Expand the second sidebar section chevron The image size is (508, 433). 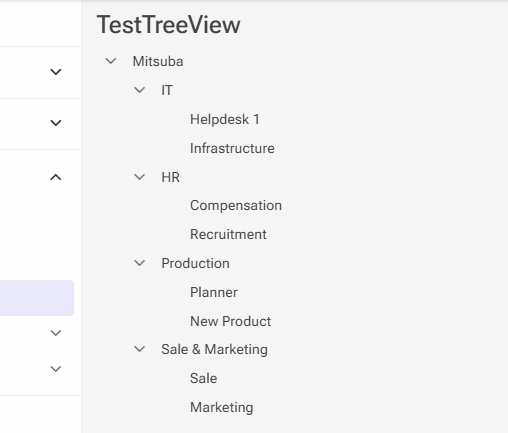tap(56, 123)
